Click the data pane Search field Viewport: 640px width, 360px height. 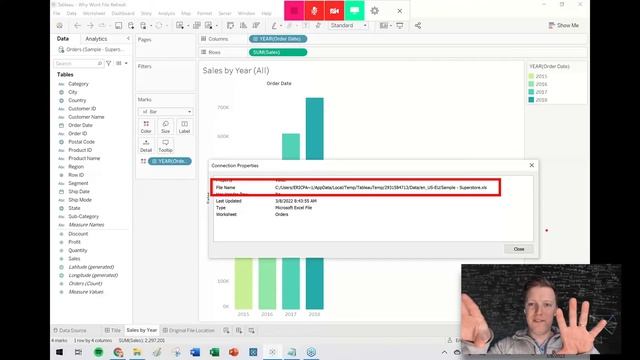pos(78,63)
